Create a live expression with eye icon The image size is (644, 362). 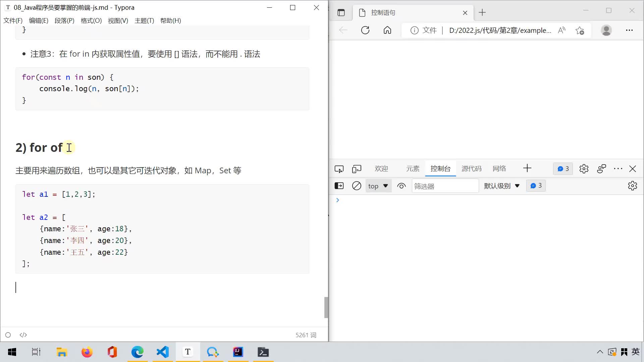click(x=401, y=186)
